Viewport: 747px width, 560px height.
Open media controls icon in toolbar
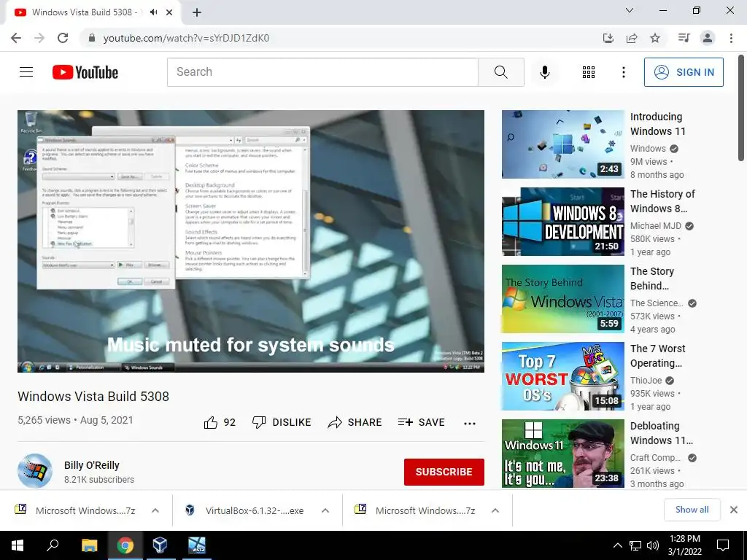click(684, 38)
